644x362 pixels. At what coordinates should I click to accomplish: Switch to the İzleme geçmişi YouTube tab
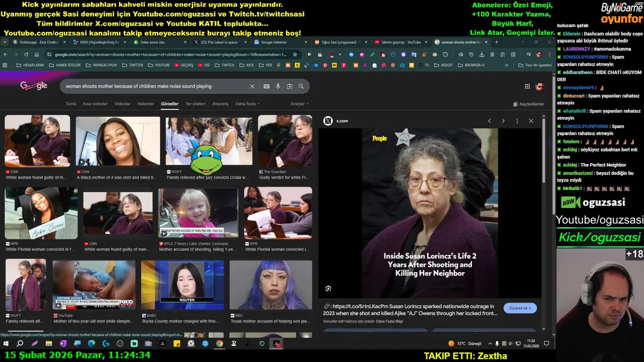tap(400, 42)
